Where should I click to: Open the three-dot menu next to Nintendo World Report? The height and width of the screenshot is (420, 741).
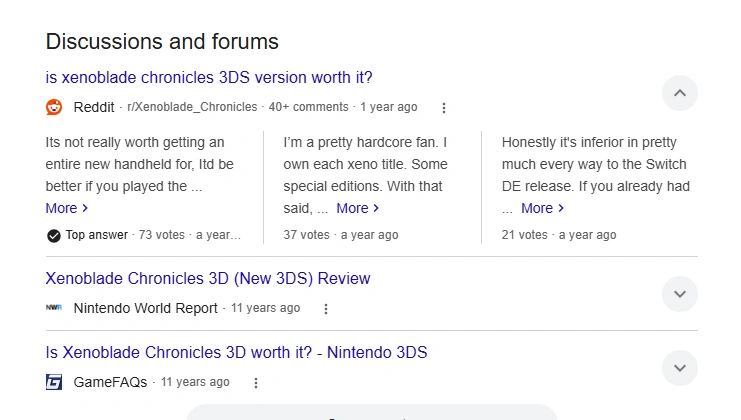pos(326,309)
